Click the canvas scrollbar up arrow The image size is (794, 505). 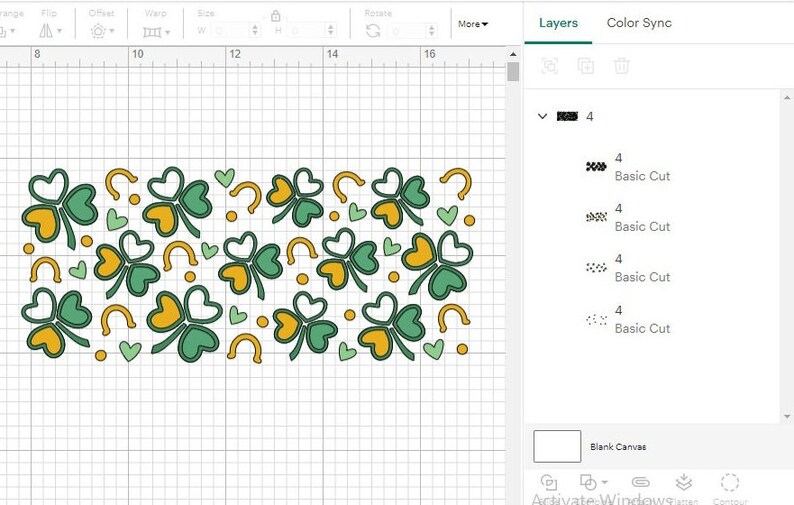513,54
